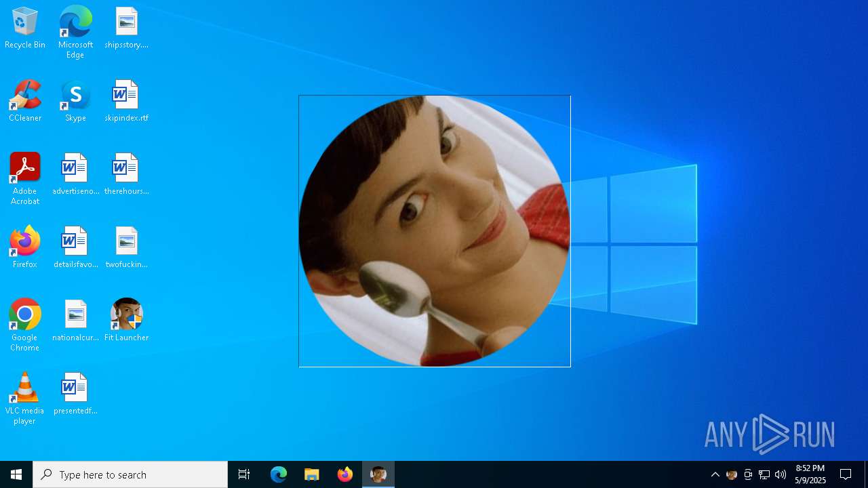Open the clock showing 8:52 PM

click(810, 474)
